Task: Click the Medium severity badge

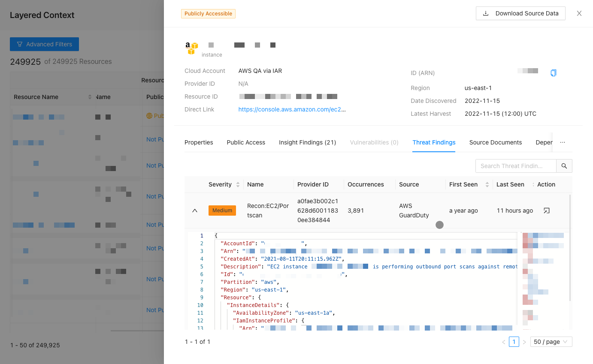Action: tap(222, 211)
